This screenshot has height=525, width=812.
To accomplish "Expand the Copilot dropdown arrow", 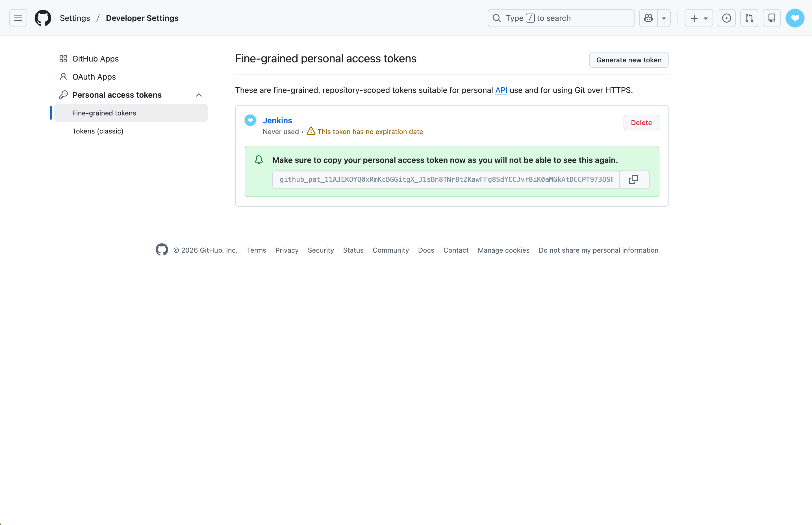I will (664, 18).
